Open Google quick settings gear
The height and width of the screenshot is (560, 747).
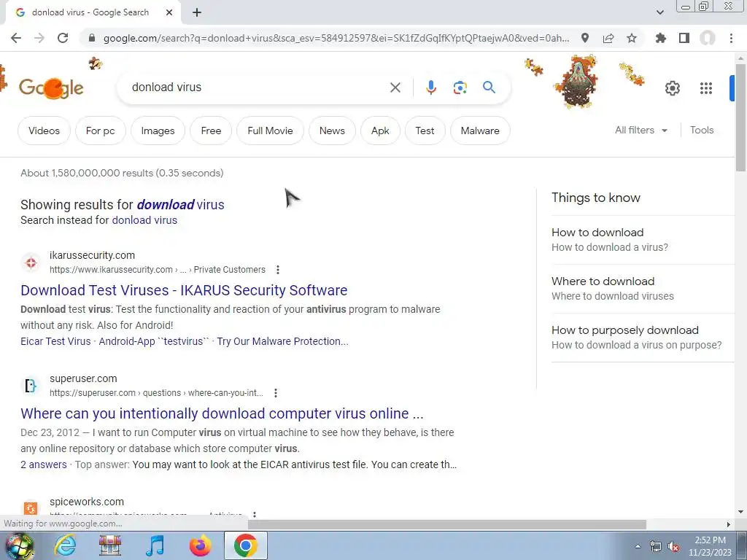click(x=672, y=88)
